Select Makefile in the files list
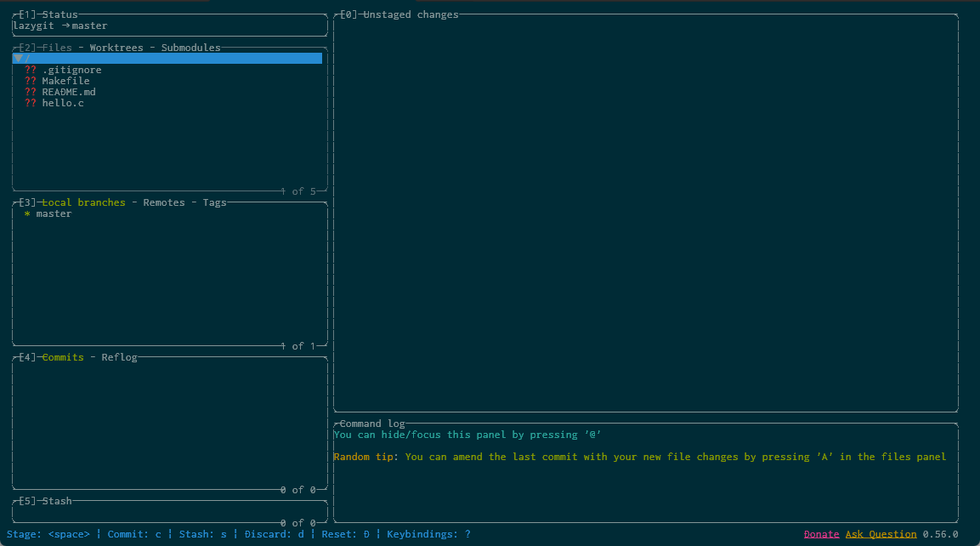 [x=65, y=81]
